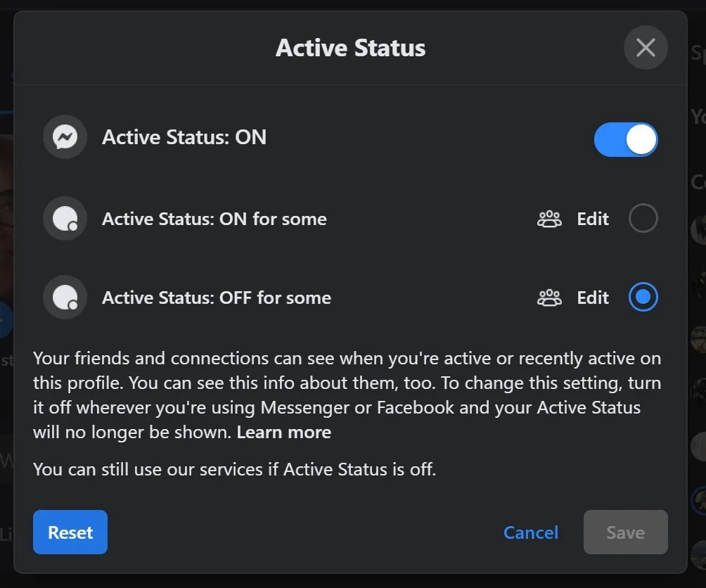Deselect the radio button for OFF for some
This screenshot has width=706, height=588.
(x=642, y=297)
